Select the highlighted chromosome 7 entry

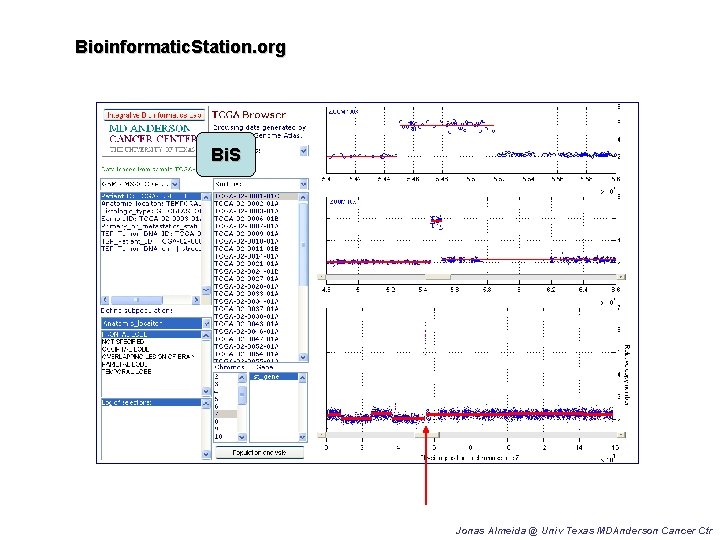click(225, 414)
